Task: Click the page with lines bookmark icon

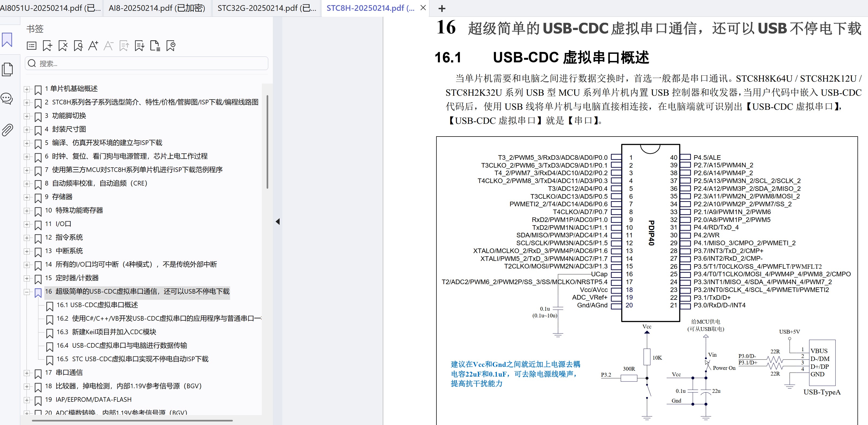Action: click(155, 46)
